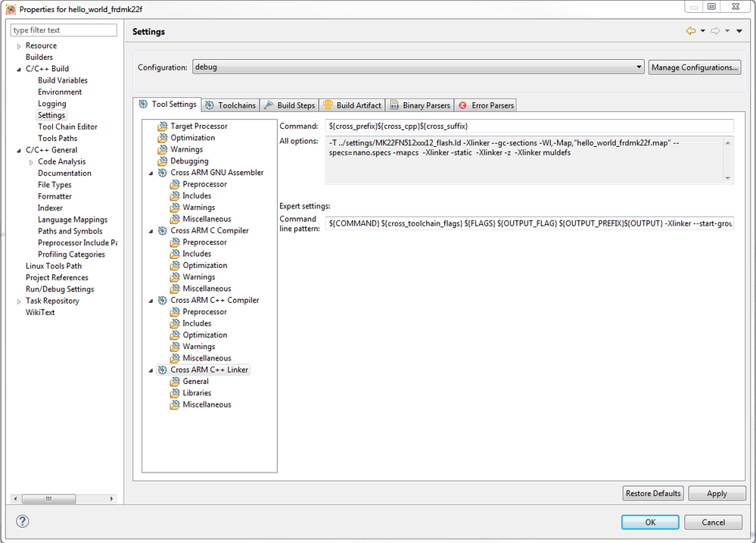756x543 pixels.
Task: Expand the Code Analysis node
Action: tap(31, 162)
